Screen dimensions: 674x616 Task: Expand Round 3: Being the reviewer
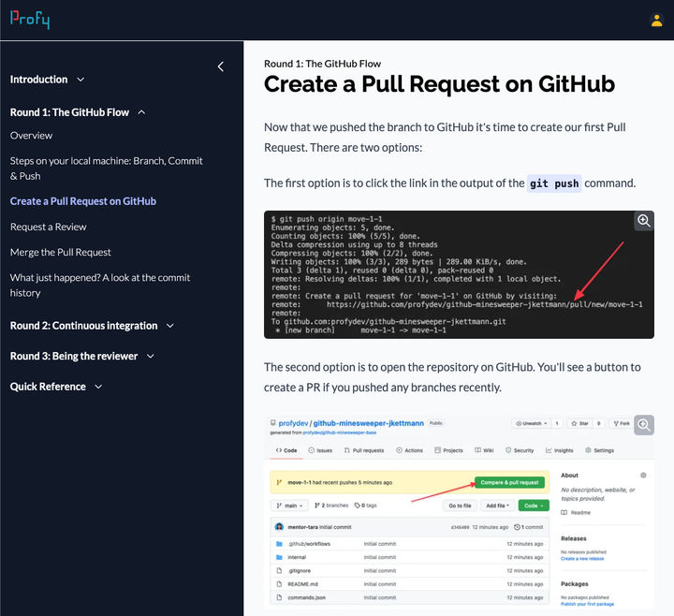click(82, 357)
